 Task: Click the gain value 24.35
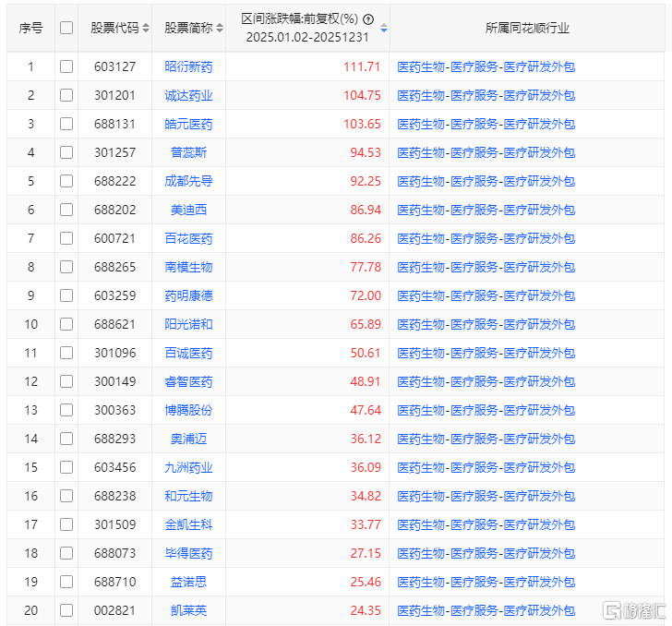coord(366,610)
